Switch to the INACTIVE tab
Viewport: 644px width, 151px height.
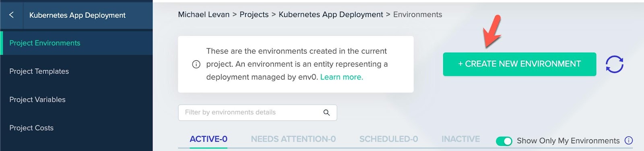point(460,139)
